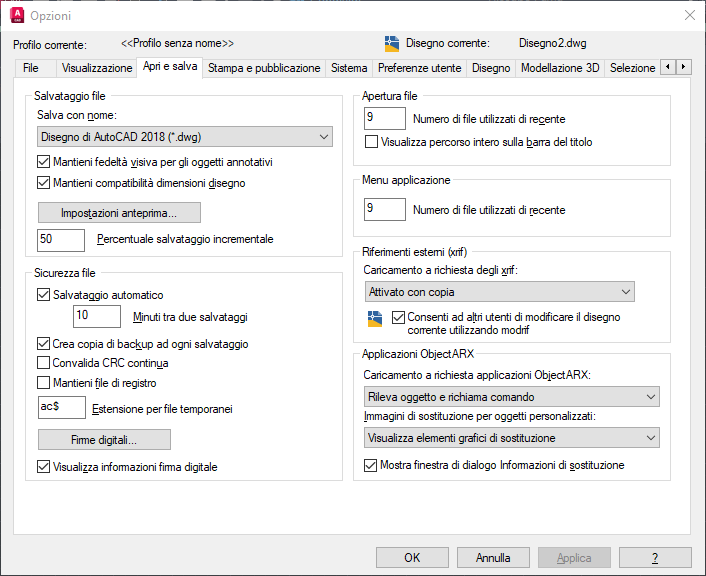The width and height of the screenshot is (706, 576).
Task: Open the Stampa e pubblicazione tab
Action: pos(264,68)
